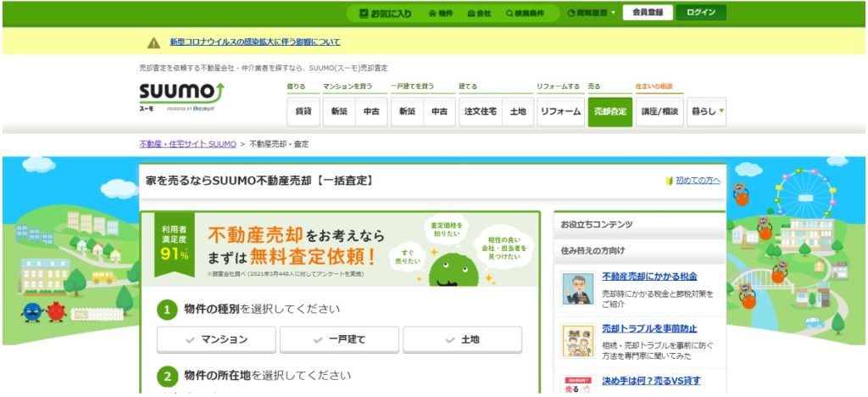
Task: Open 中古 under 一戸建てを買う
Action: pyautogui.click(x=440, y=111)
